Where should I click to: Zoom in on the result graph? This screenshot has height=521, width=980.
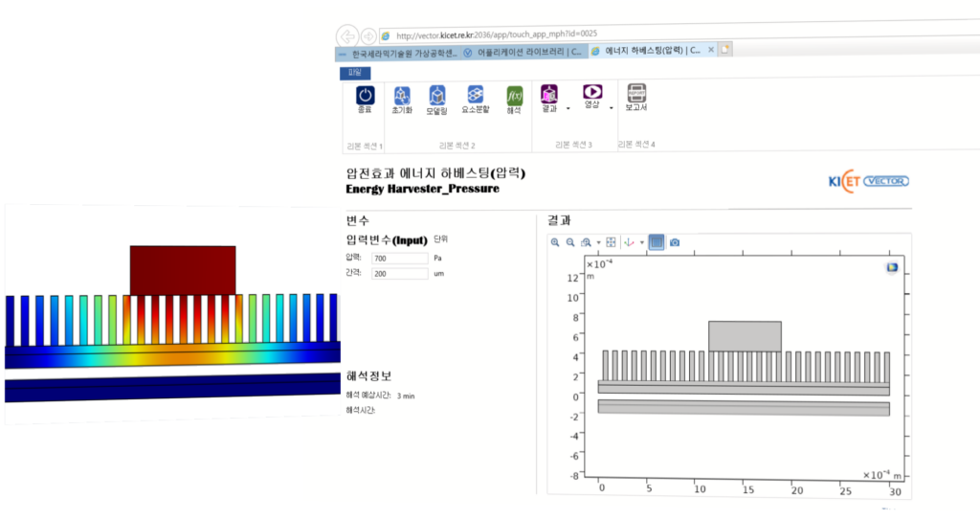click(x=555, y=242)
